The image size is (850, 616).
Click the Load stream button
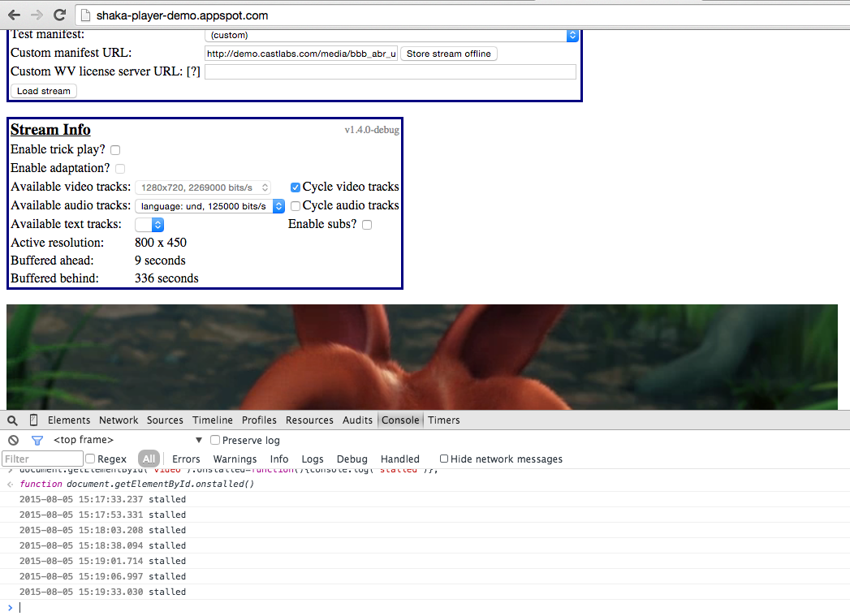pos(43,91)
